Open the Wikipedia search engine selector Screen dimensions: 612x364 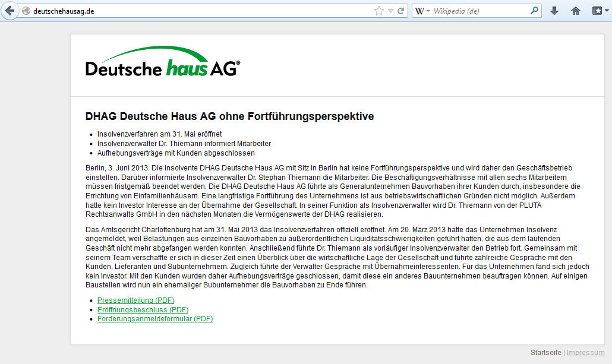click(x=422, y=11)
